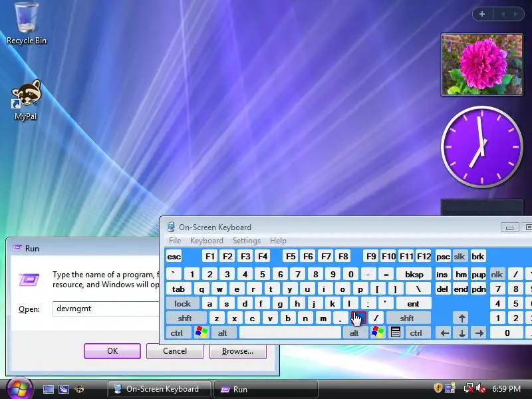
Task: Click OK in the Run dialog
Action: pyautogui.click(x=112, y=351)
